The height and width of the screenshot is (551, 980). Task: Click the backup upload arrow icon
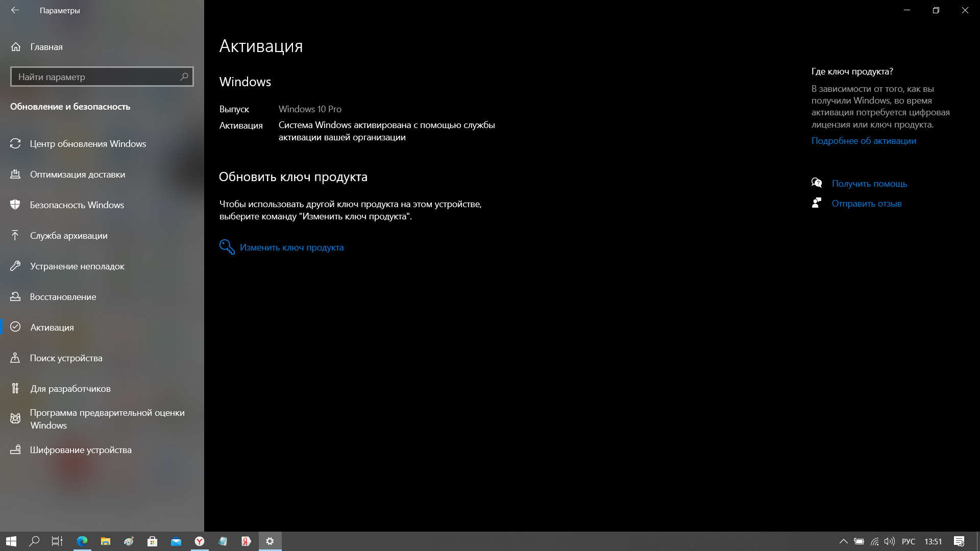[x=15, y=235]
